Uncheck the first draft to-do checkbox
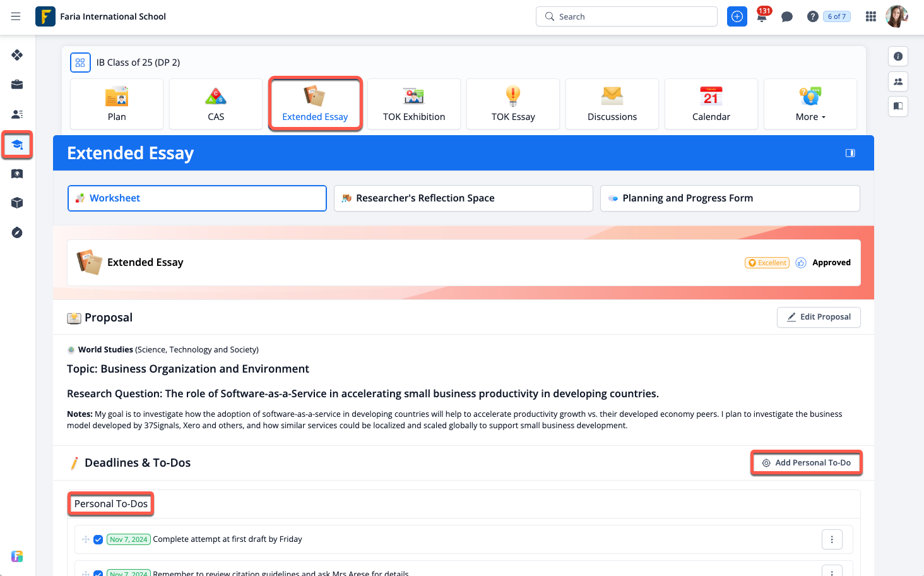This screenshot has height=576, width=924. (98, 539)
